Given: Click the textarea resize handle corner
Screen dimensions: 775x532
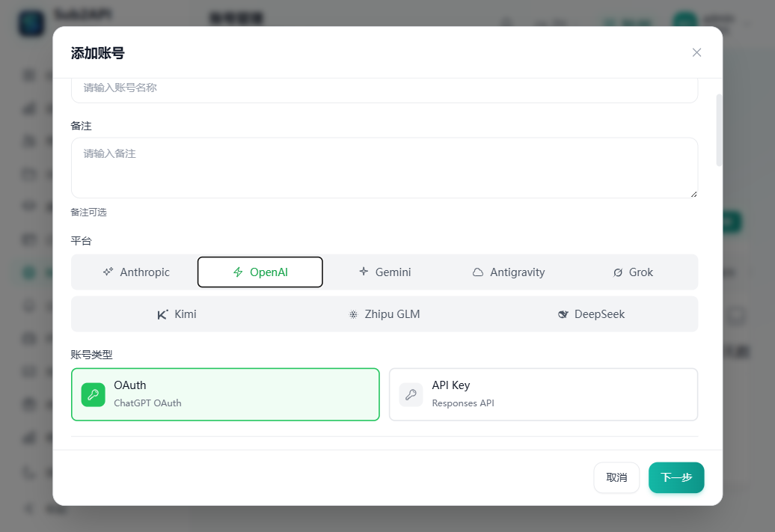Looking at the screenshot, I should click(x=693, y=194).
